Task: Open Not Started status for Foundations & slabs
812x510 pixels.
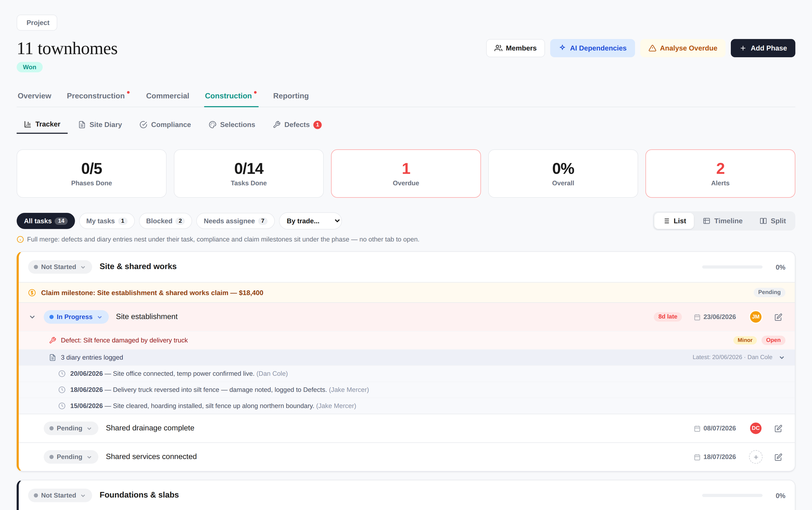Action: [x=60, y=495]
